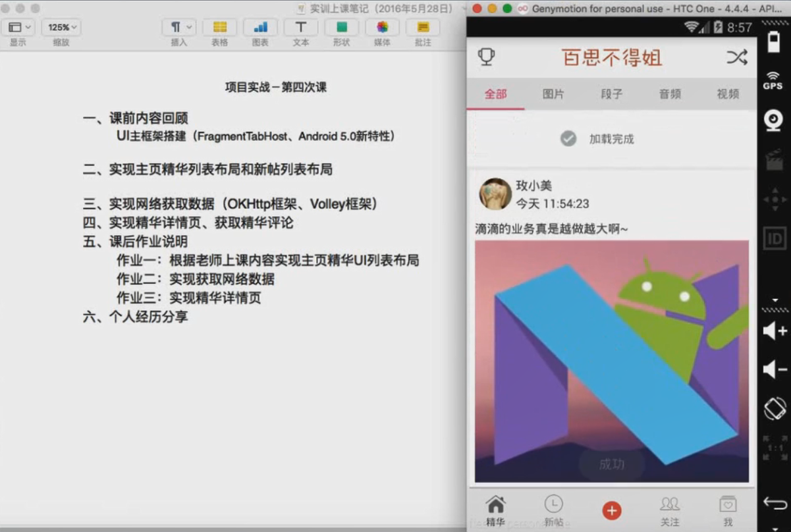
Task: Switch to the 视频 tab
Action: point(728,94)
